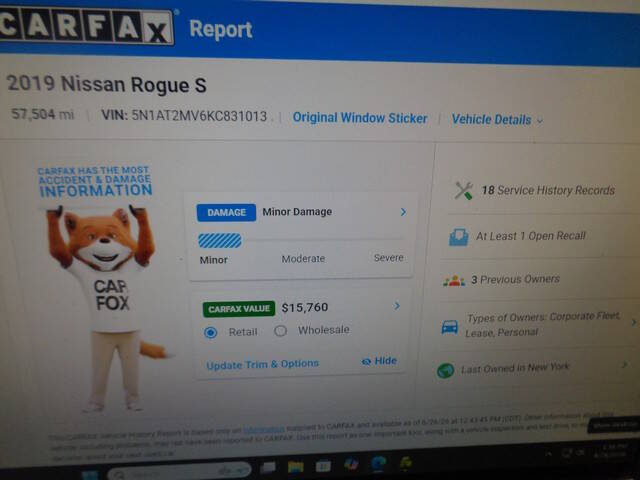Click the 2019 Nissan Rogue S title
The image size is (640, 480).
pyautogui.click(x=107, y=84)
